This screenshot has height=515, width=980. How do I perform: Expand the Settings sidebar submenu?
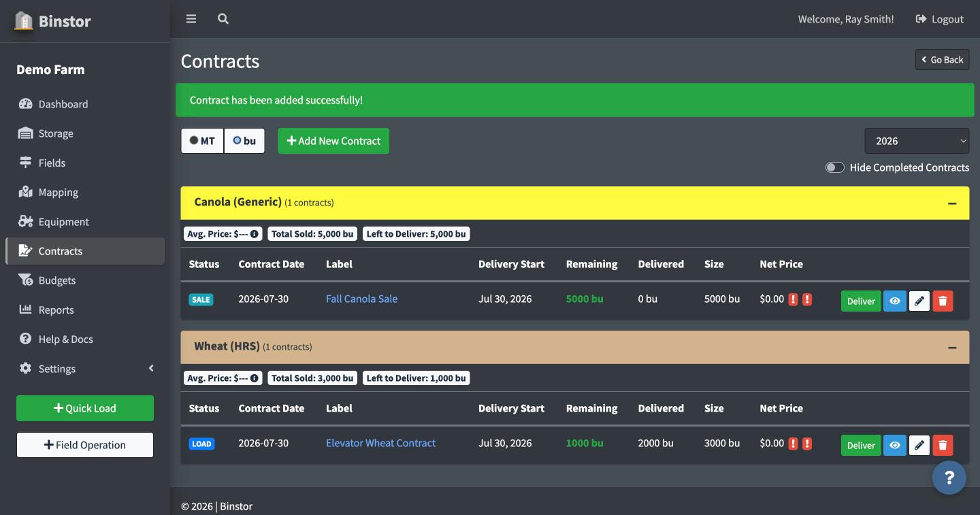85,369
